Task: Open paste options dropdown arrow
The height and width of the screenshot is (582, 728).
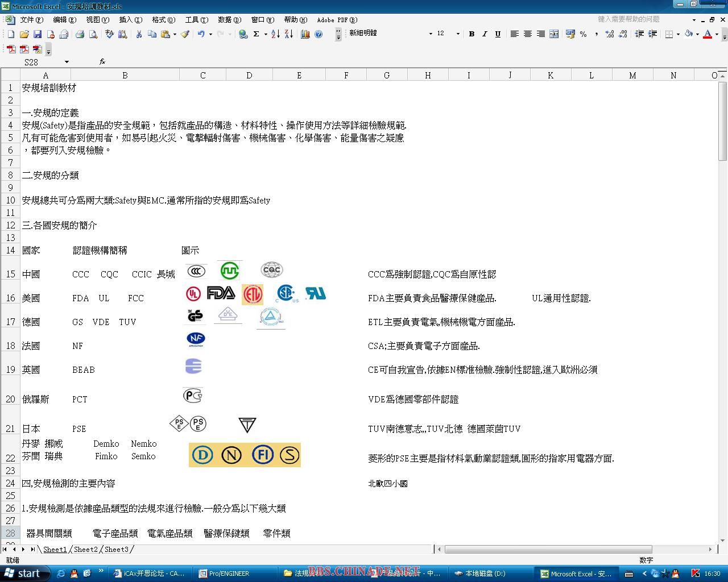Action: (174, 34)
